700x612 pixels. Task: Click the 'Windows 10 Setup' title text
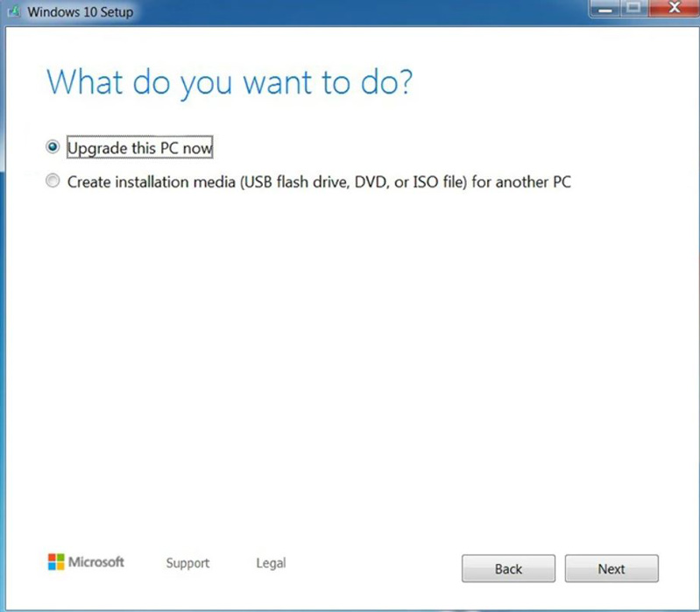tap(81, 12)
